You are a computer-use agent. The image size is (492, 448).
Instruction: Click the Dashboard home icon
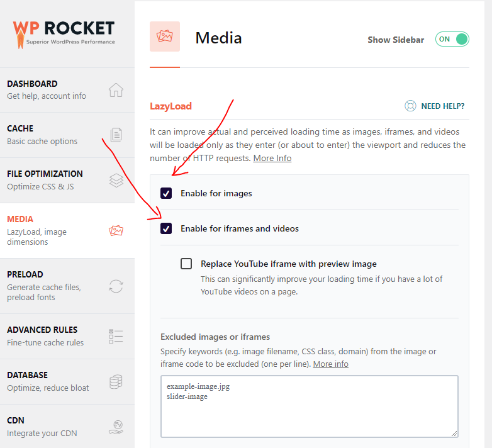pyautogui.click(x=116, y=90)
